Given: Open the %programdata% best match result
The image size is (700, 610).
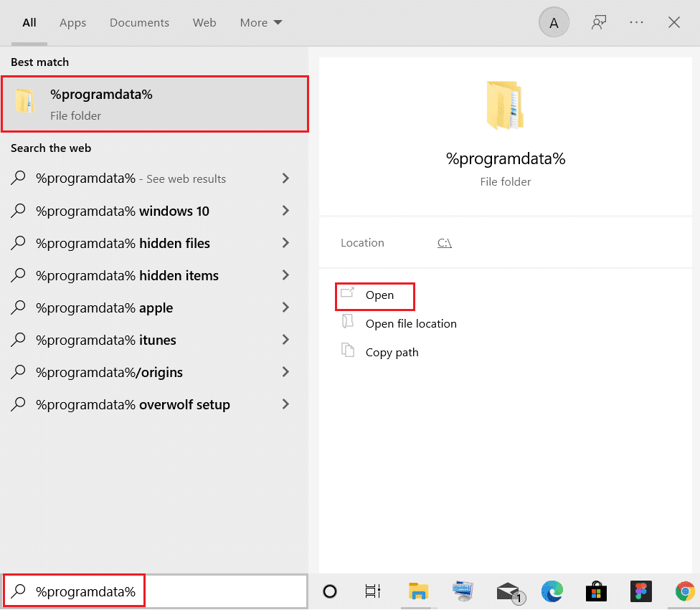Looking at the screenshot, I should (x=154, y=104).
